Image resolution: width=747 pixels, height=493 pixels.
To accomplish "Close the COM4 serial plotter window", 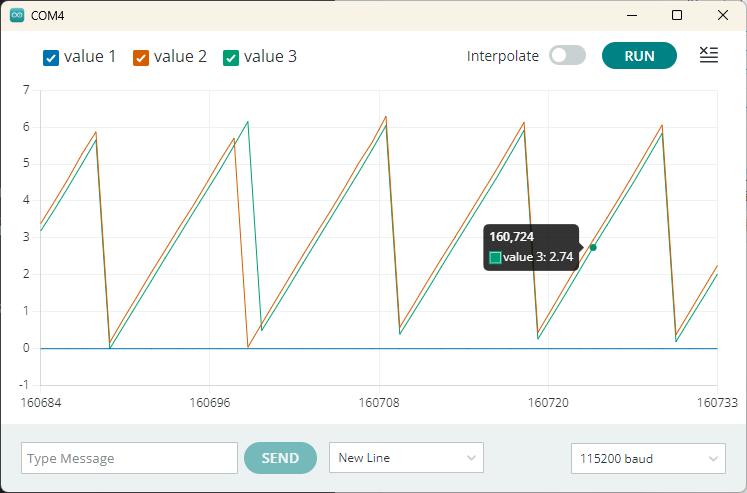I will point(723,15).
